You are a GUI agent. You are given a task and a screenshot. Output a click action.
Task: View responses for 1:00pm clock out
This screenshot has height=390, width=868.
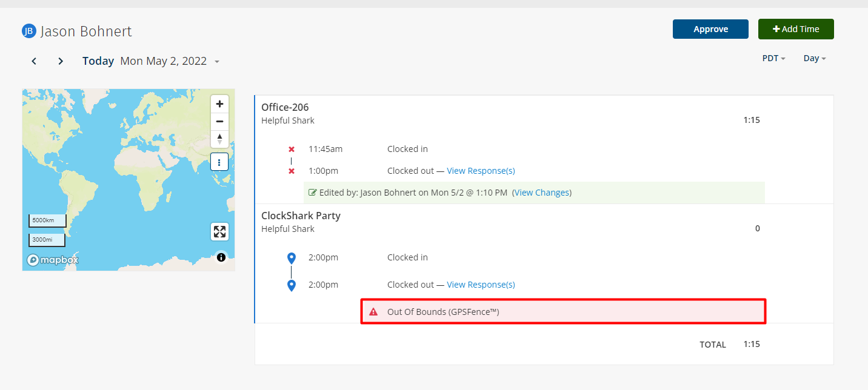pos(481,171)
